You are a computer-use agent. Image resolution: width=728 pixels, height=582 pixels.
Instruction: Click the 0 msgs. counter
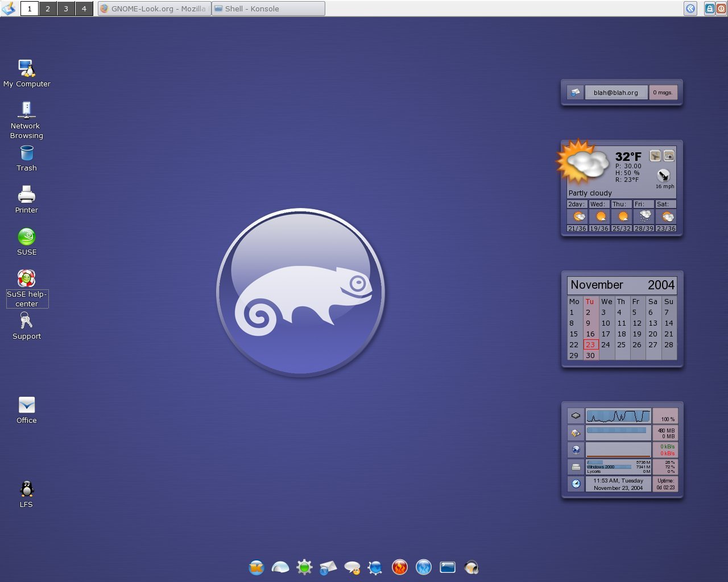click(x=663, y=93)
